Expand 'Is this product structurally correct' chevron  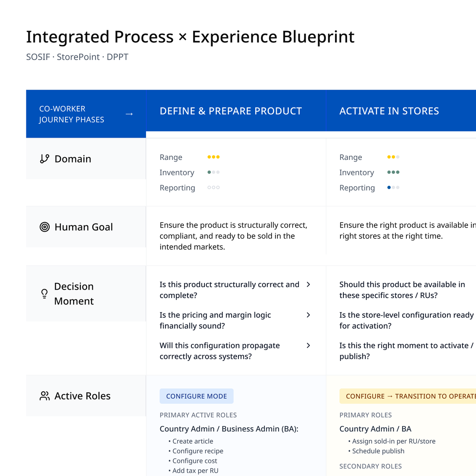(x=308, y=285)
